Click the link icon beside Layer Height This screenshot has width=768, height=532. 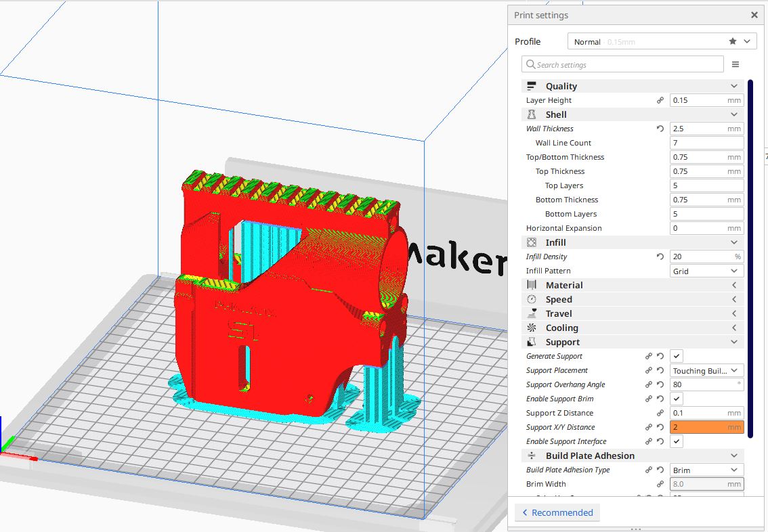coord(660,100)
